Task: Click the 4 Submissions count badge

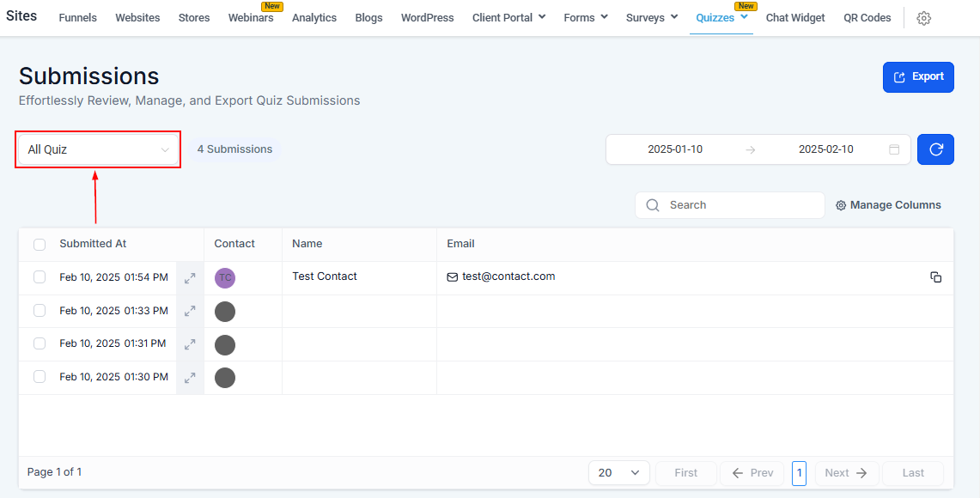Action: (x=235, y=149)
